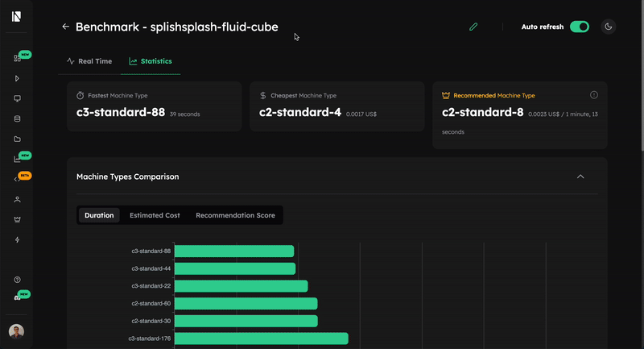Open the help question mark icon

point(17,280)
